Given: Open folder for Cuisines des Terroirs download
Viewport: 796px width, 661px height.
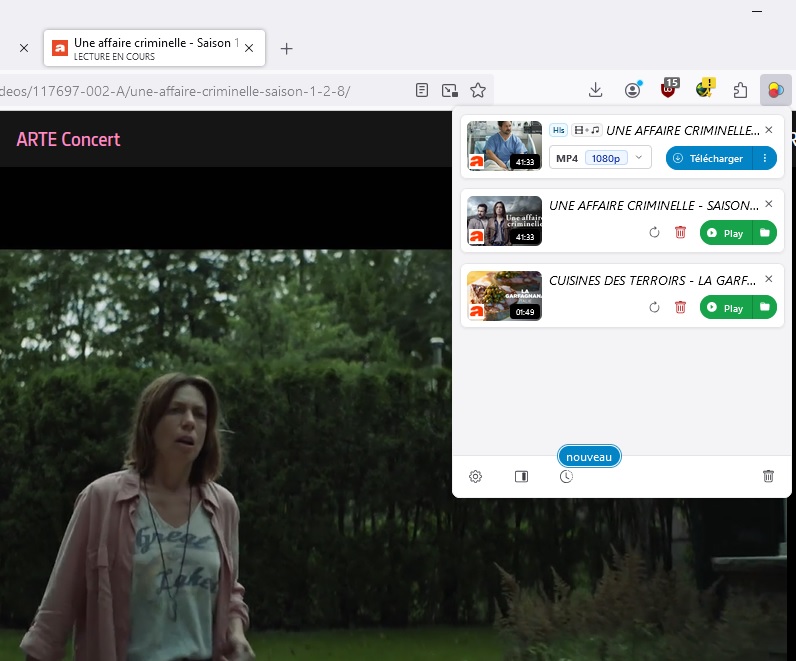Looking at the screenshot, I should 765,307.
